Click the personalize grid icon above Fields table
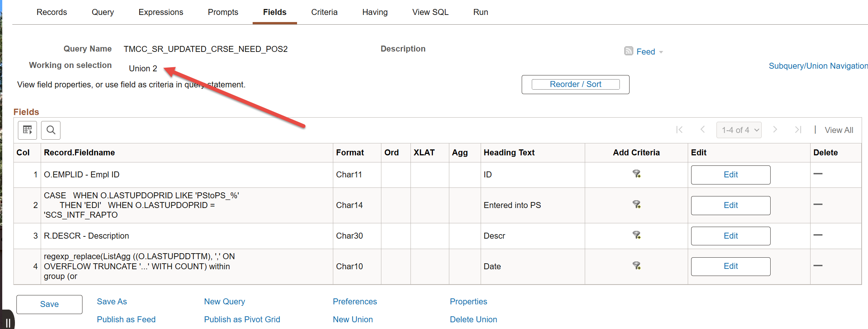Screen dimensions: 868x329 click(27, 130)
